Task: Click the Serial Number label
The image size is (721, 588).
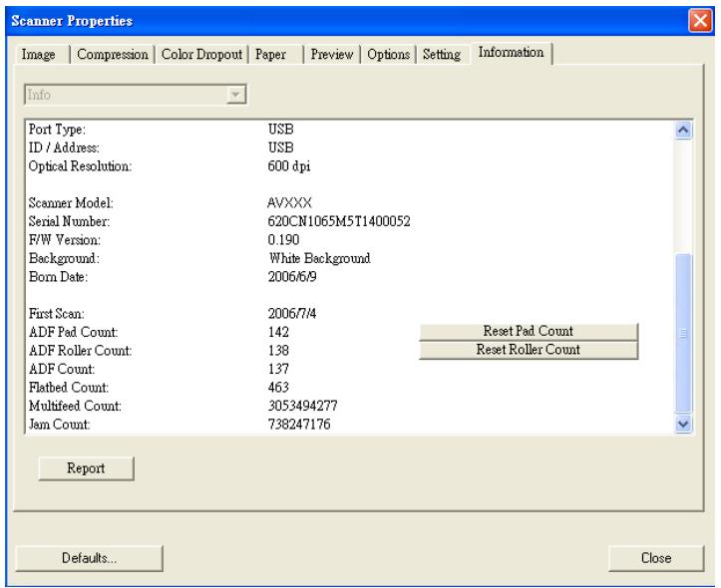Action: point(70,221)
